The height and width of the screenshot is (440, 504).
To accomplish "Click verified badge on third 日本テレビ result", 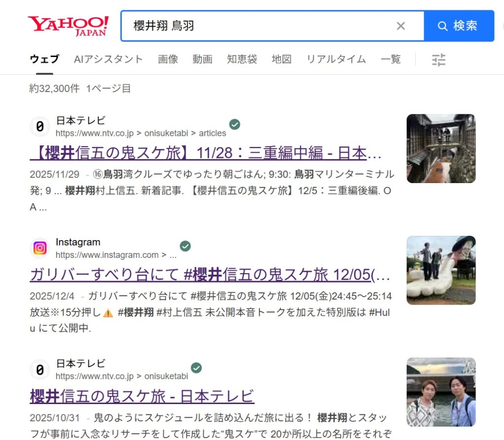I will coord(196,368).
